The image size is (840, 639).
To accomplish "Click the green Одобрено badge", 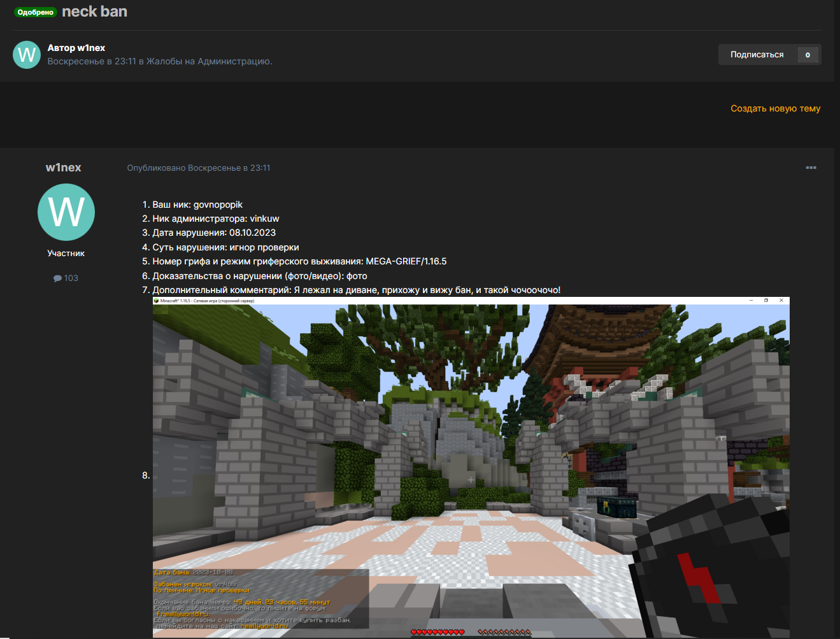I will coord(36,12).
